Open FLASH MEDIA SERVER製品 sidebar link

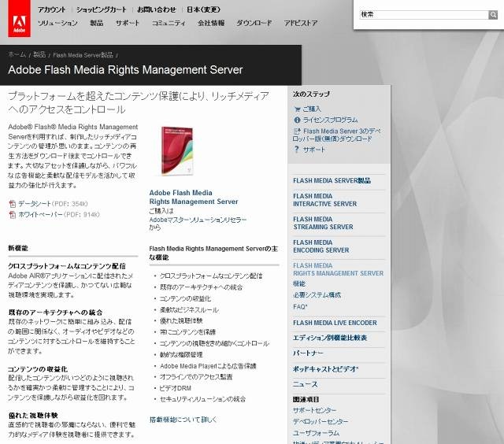(x=332, y=180)
